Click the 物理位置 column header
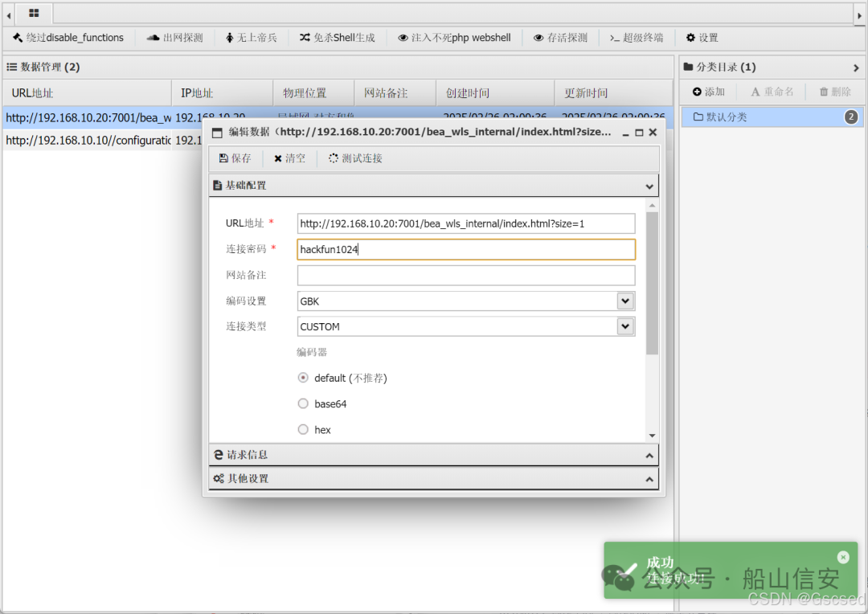The width and height of the screenshot is (868, 614). pyautogui.click(x=313, y=93)
